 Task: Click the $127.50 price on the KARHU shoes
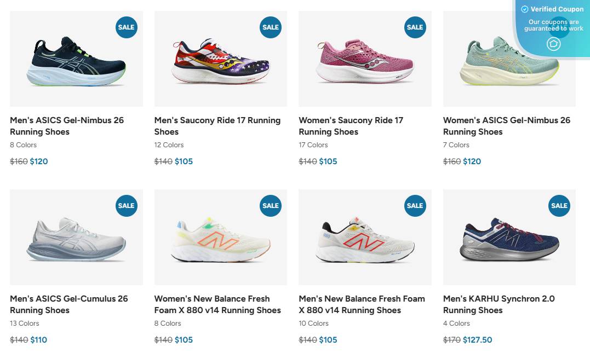(x=477, y=339)
